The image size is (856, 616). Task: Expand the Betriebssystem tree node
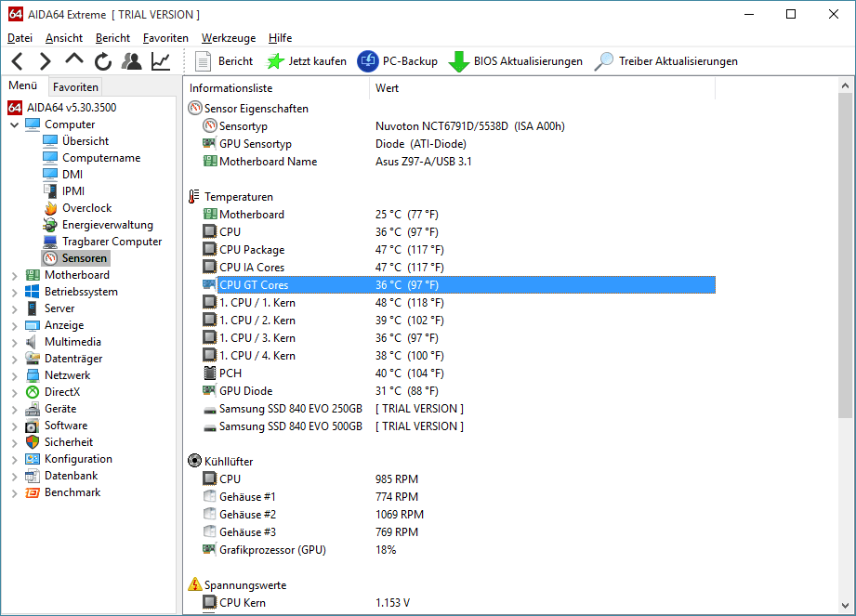point(15,293)
